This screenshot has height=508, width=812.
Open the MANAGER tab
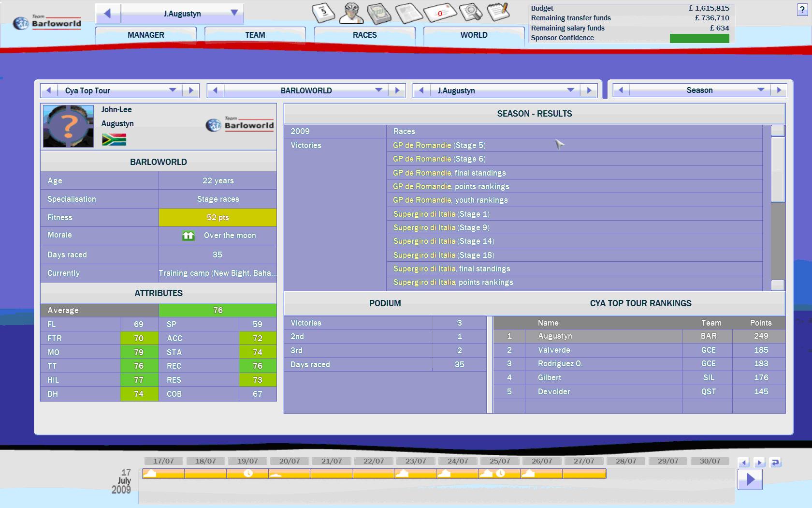point(145,35)
